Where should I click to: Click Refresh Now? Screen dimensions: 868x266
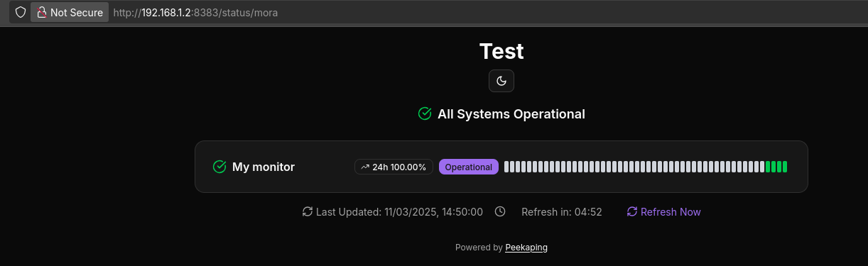(663, 211)
